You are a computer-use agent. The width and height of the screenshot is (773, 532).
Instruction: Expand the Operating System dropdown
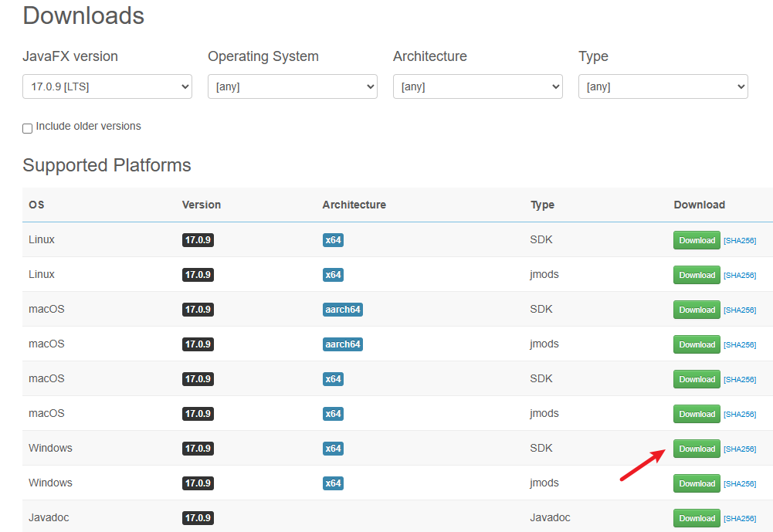[292, 86]
